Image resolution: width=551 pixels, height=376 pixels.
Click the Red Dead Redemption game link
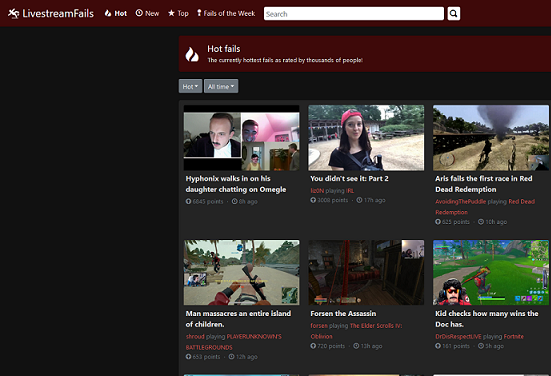pyautogui.click(x=485, y=207)
